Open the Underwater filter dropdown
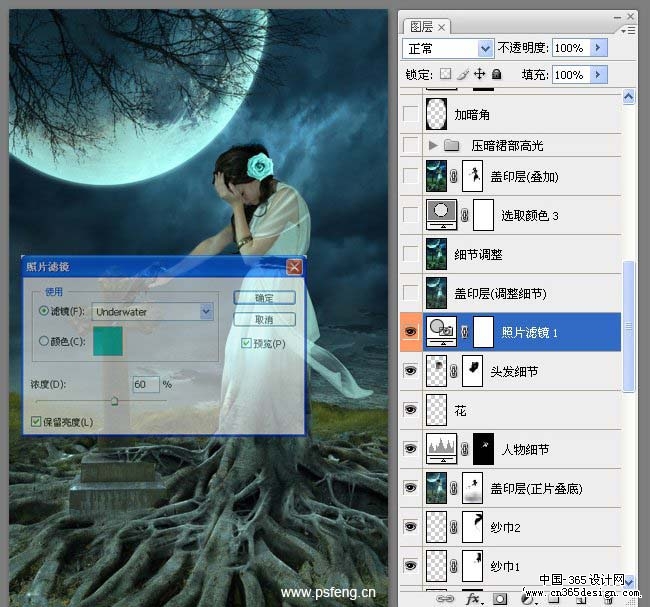Screen dimensions: 650x607 coord(206,311)
